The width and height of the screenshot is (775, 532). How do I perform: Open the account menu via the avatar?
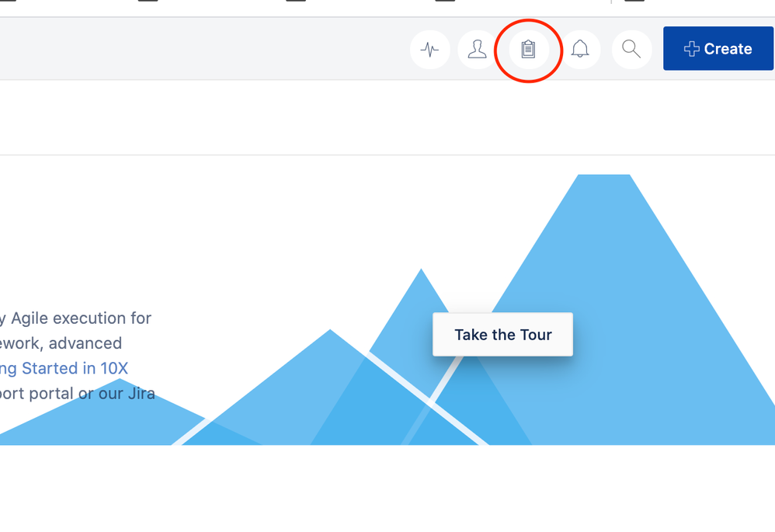(477, 49)
